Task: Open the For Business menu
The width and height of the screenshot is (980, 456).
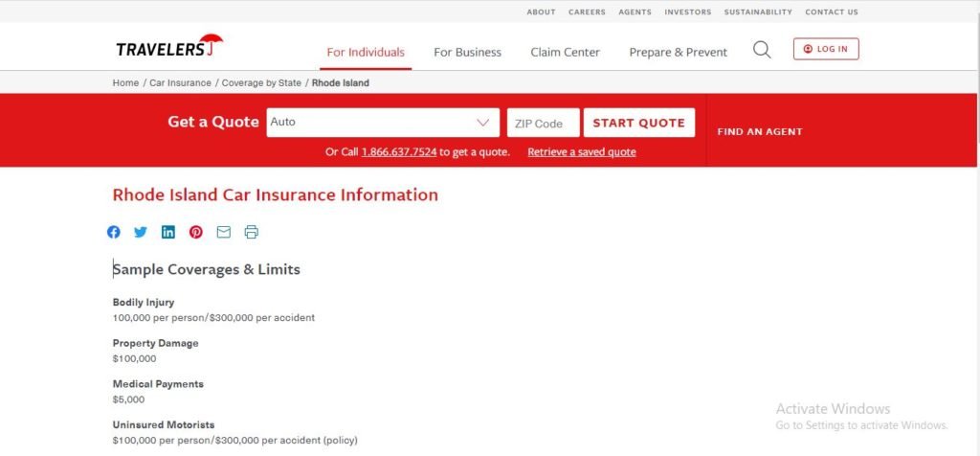Action: (x=467, y=53)
